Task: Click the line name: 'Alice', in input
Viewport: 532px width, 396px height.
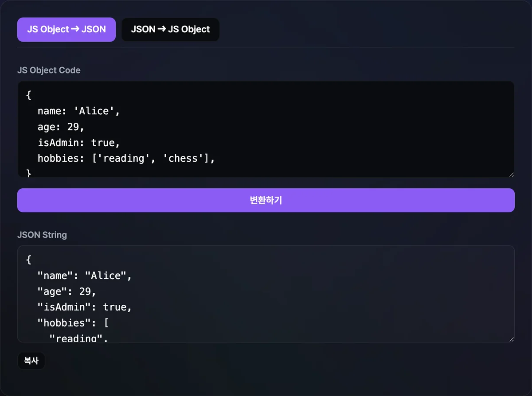Action: [x=79, y=111]
